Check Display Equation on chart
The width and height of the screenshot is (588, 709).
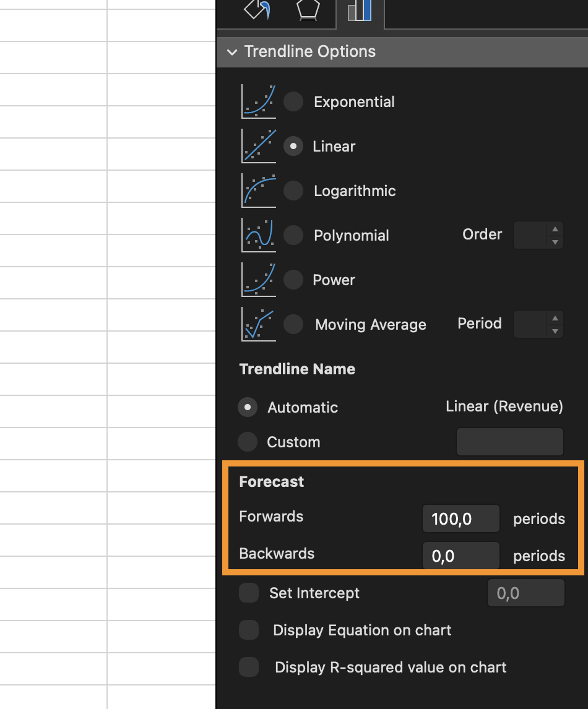[249, 630]
